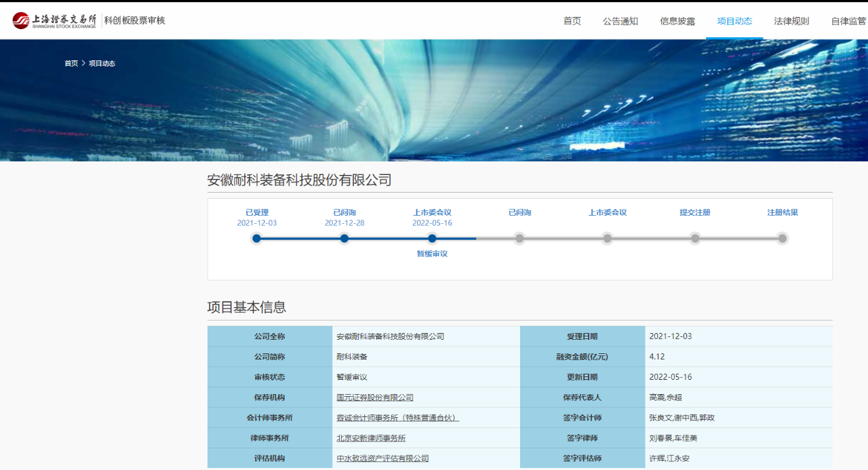Click the 耐科装备 company short name
Viewport: 868px width, 470px height.
pos(352,357)
